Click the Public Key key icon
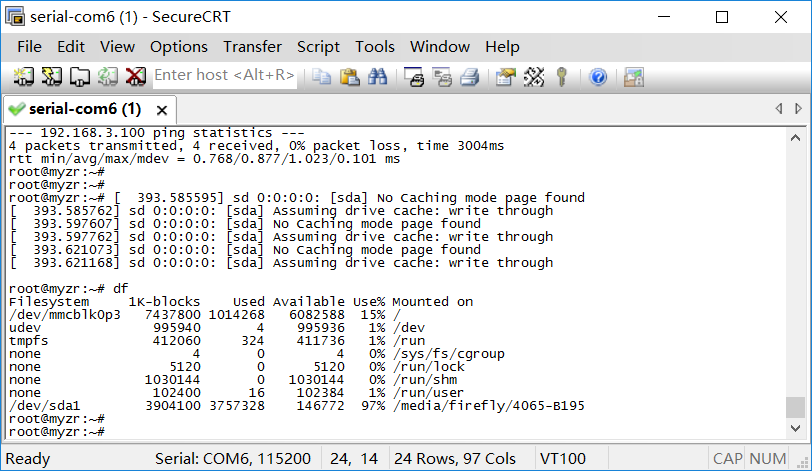812x471 pixels. coord(561,77)
